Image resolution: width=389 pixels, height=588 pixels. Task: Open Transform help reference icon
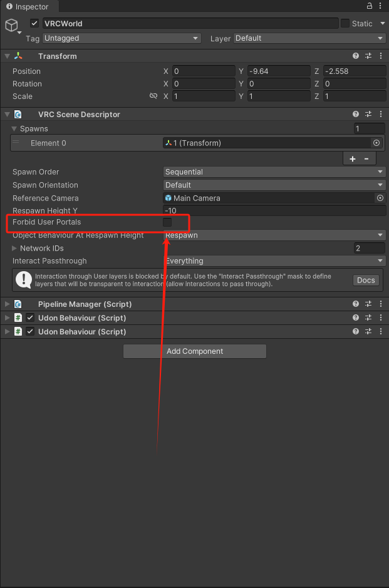[x=356, y=56]
